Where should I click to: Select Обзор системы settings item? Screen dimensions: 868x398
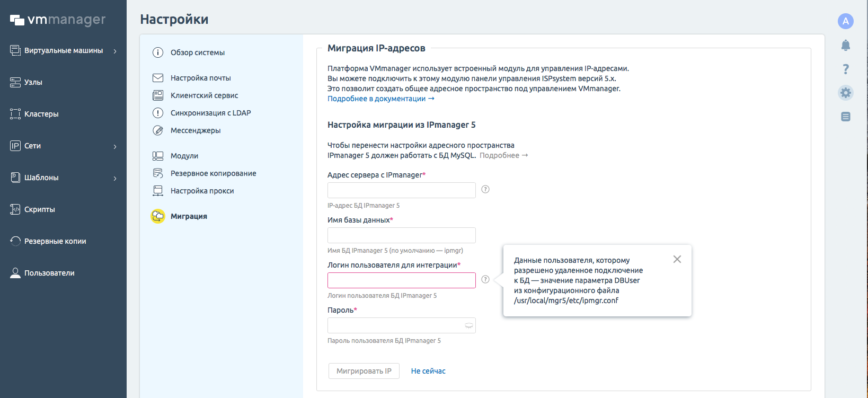[198, 52]
